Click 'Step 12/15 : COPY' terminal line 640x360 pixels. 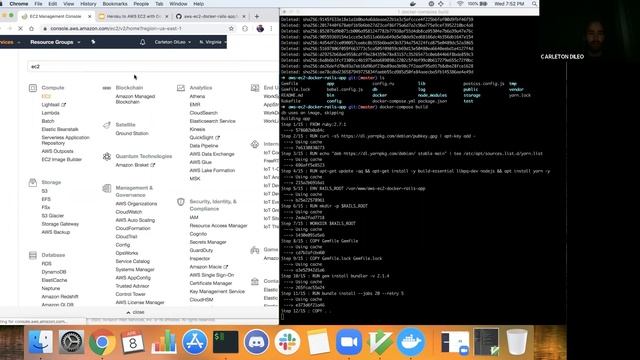click(x=305, y=311)
